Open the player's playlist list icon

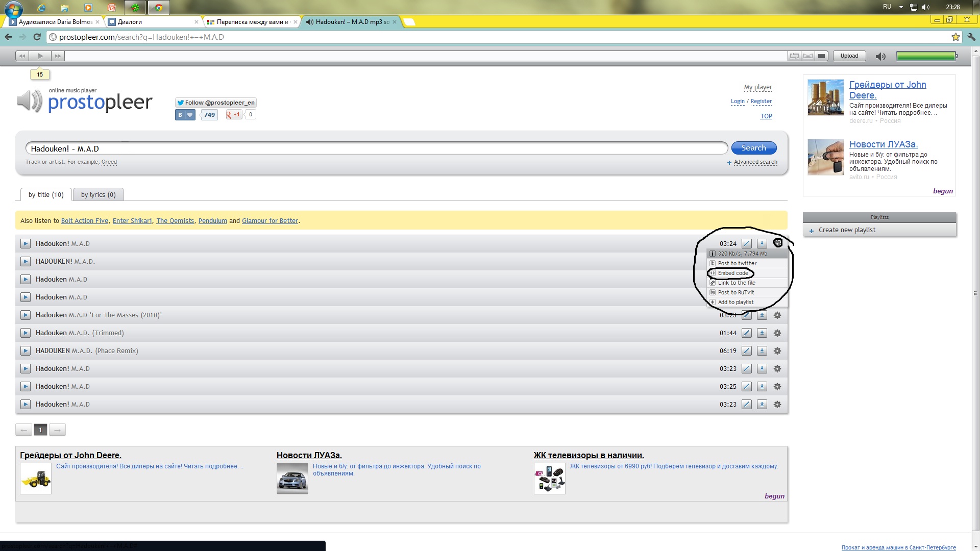click(x=821, y=56)
